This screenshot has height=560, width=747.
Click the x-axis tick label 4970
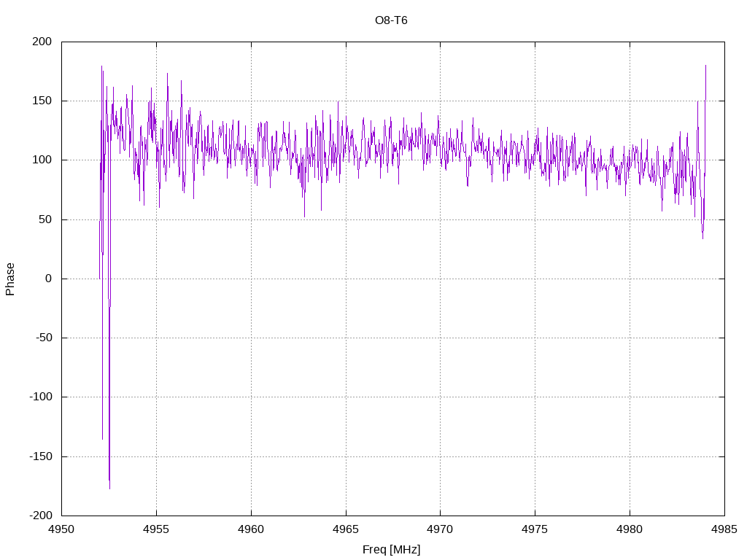pos(440,529)
